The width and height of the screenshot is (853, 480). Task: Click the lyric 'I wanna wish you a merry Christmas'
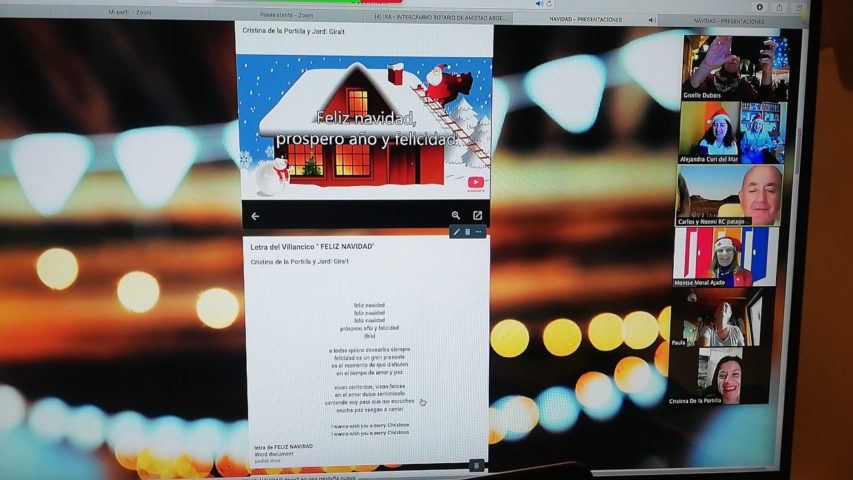click(370, 425)
